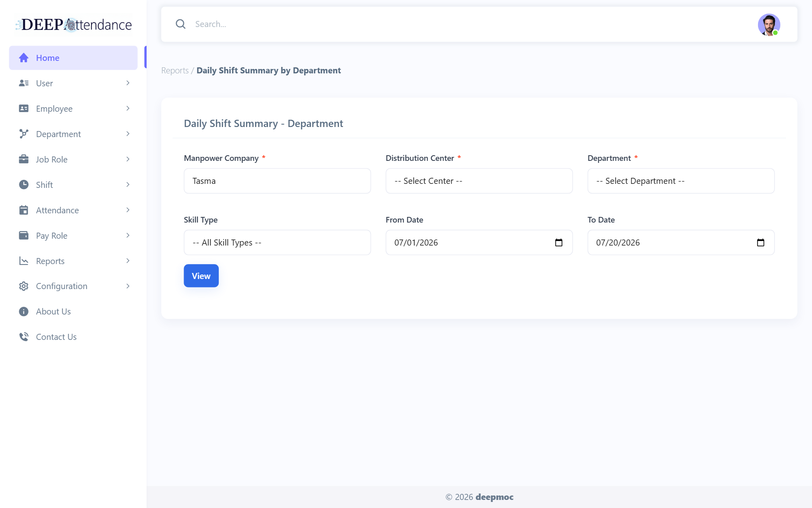The image size is (812, 508).
Task: Click the Shift clock icon in sidebar
Action: point(24,185)
